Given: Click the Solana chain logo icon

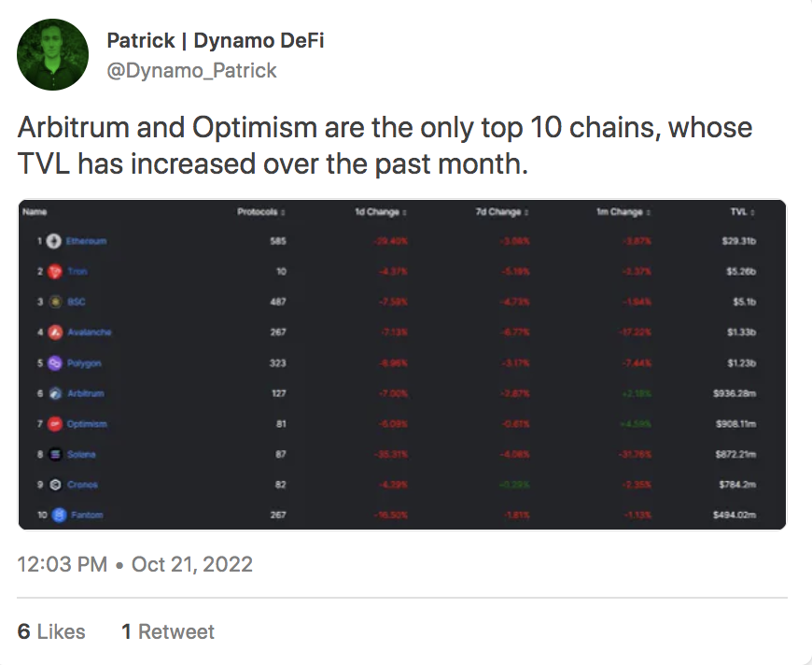Looking at the screenshot, I should tap(54, 455).
